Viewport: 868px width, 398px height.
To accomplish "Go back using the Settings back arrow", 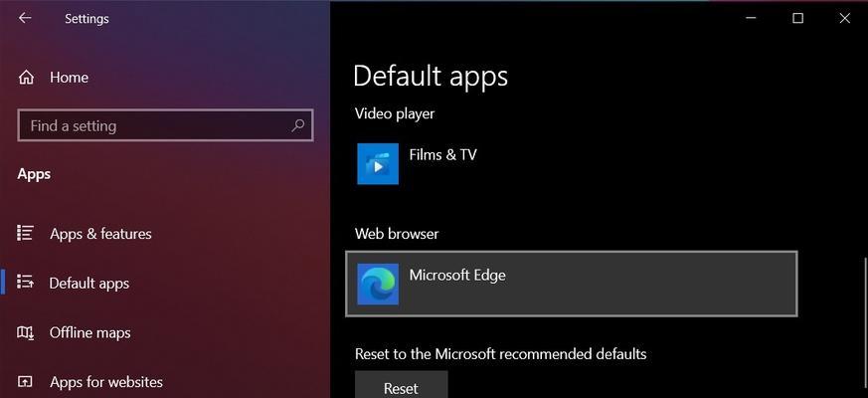I will pyautogui.click(x=25, y=18).
